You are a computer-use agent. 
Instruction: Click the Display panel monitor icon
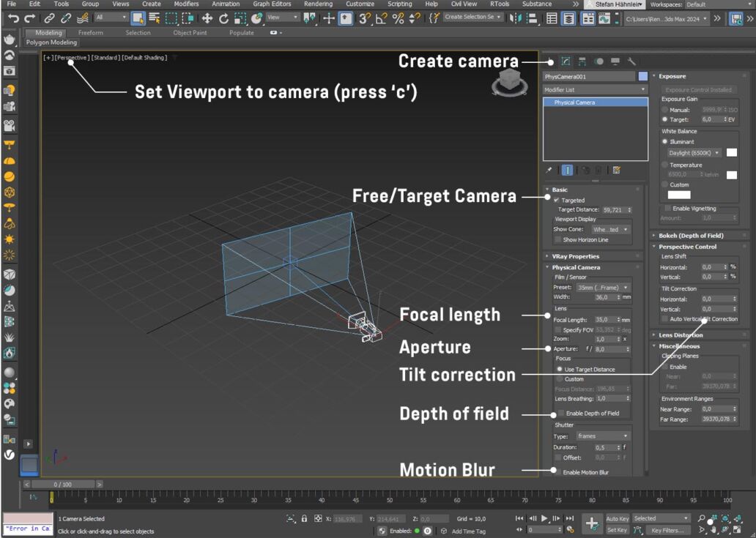click(615, 61)
